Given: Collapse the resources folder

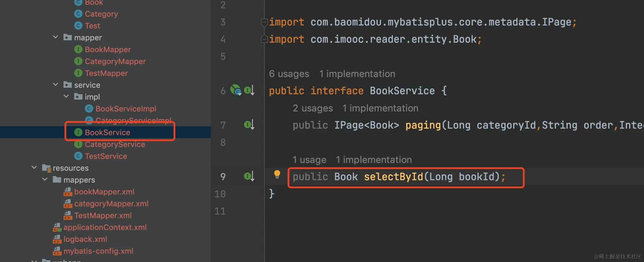Looking at the screenshot, I should click(34, 168).
